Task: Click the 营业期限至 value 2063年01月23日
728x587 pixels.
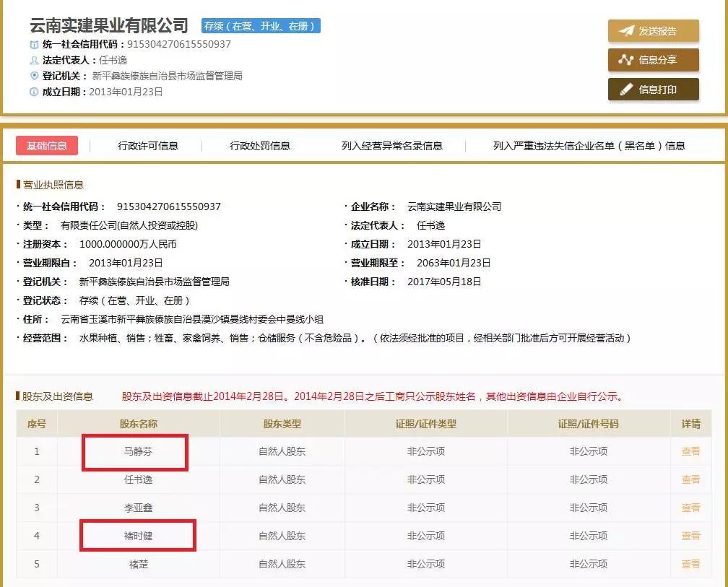Action: [x=454, y=263]
